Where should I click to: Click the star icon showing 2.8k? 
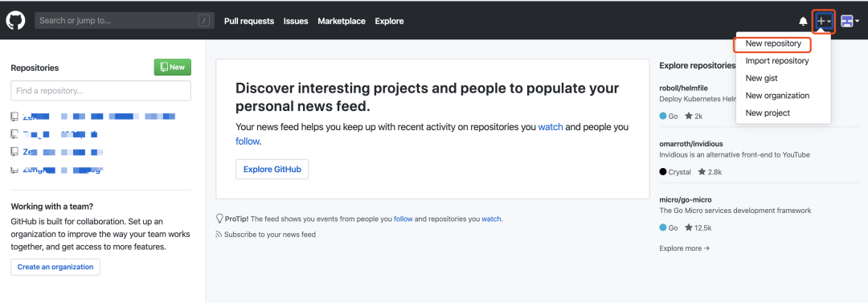pos(702,172)
